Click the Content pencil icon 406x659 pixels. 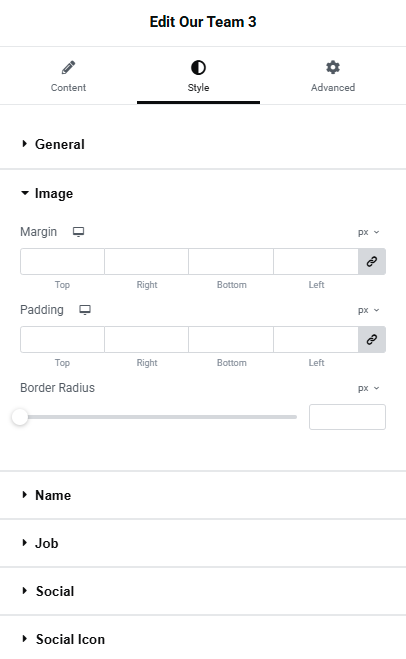[x=69, y=67]
